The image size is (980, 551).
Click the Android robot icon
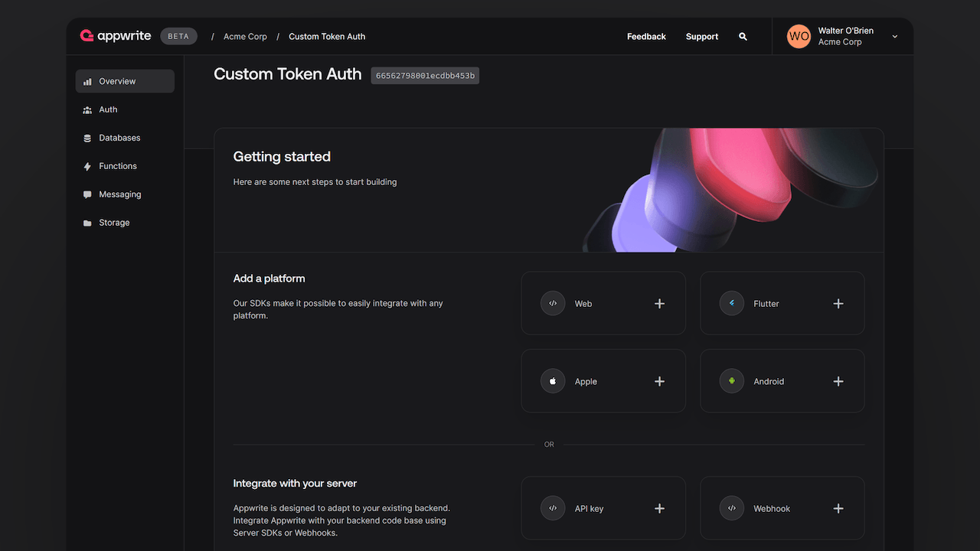731,381
